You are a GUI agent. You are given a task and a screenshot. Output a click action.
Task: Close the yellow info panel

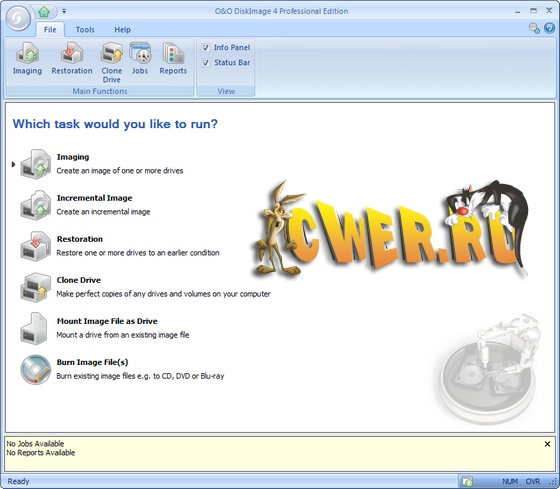(547, 444)
